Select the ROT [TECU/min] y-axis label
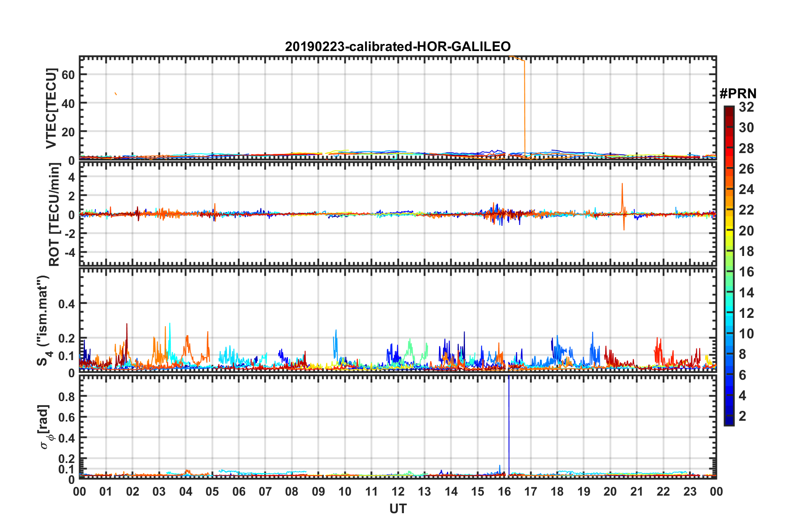Viewport: 796px width, 532px height. pos(54,215)
